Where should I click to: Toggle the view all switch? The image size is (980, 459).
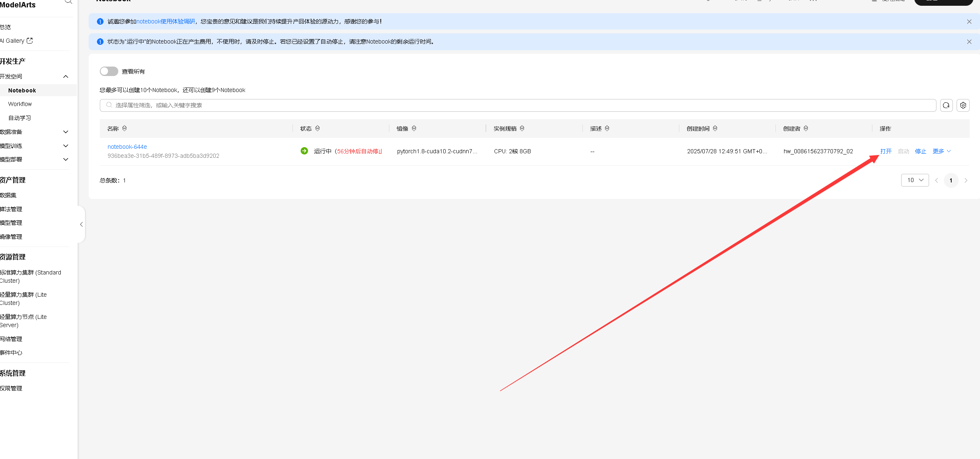[109, 72]
